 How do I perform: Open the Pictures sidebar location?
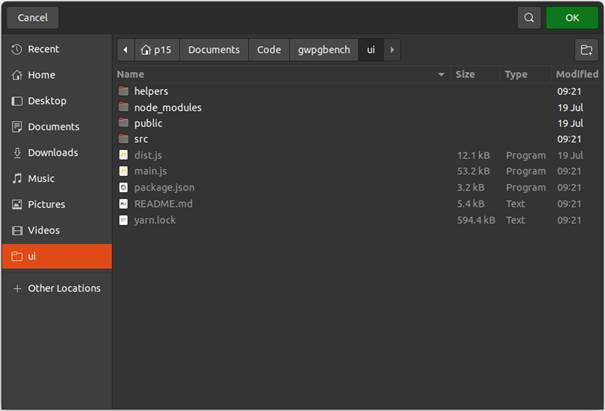57,204
